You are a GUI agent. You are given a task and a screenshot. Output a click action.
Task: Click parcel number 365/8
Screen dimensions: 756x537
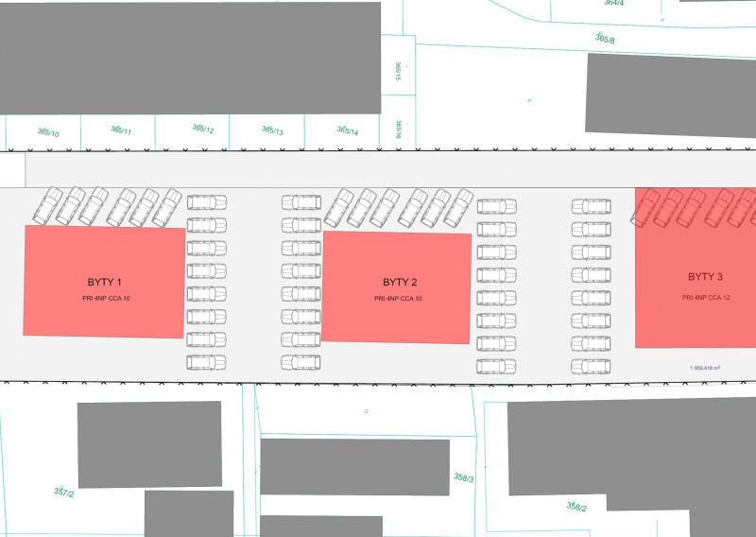[x=605, y=38]
